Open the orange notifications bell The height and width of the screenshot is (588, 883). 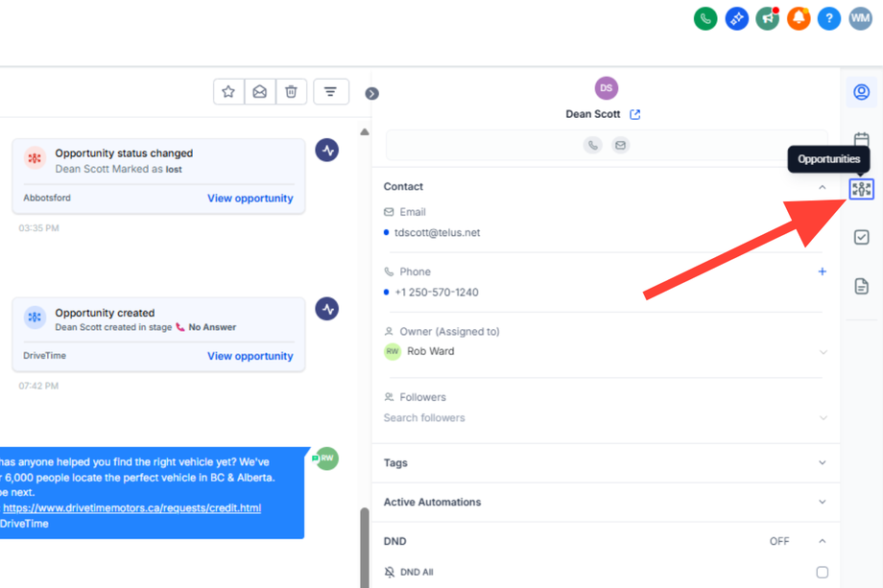[798, 18]
